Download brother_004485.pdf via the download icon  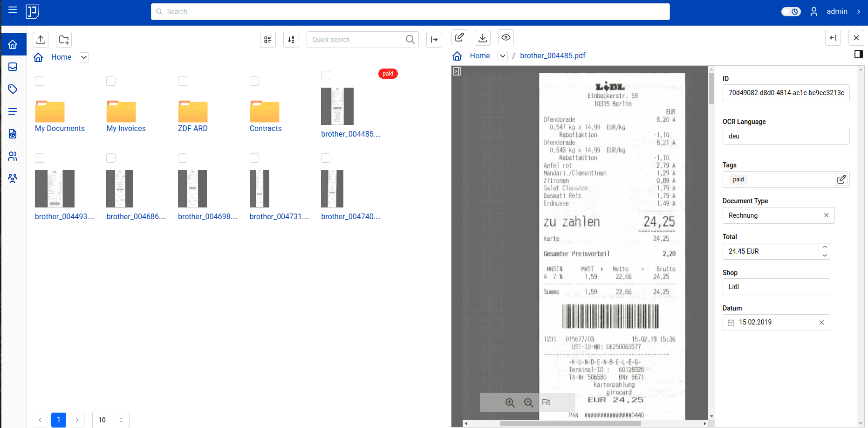(483, 37)
